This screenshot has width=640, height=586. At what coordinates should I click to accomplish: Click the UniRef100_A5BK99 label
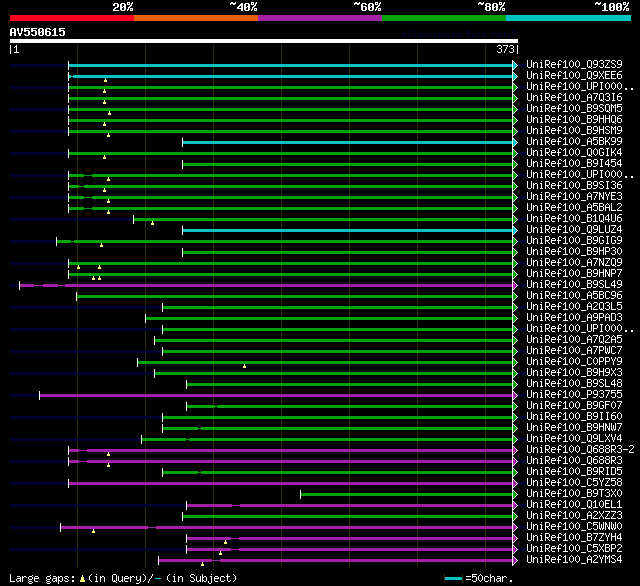(x=574, y=142)
